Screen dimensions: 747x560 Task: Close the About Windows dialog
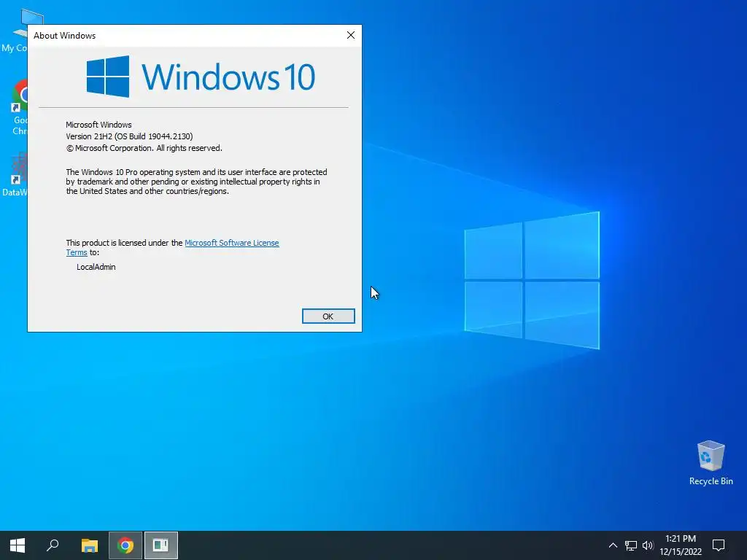point(351,35)
